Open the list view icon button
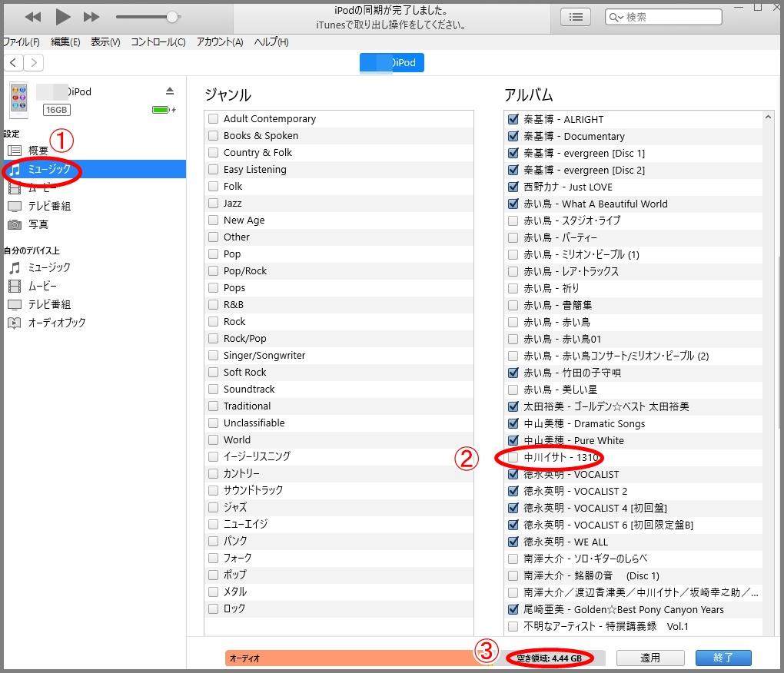The height and width of the screenshot is (673, 784). click(x=576, y=17)
